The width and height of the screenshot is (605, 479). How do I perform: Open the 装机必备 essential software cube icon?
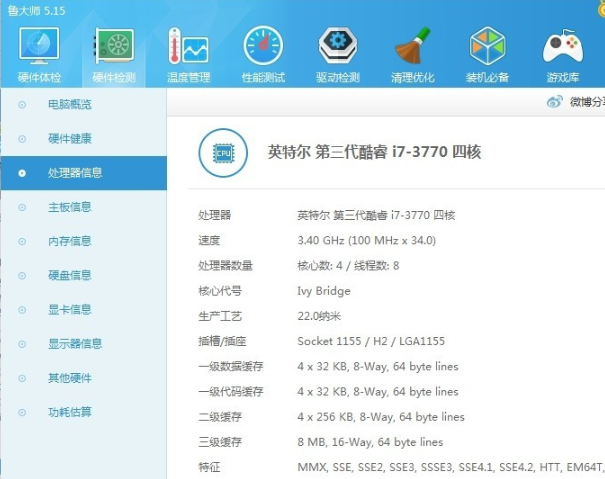click(x=487, y=46)
